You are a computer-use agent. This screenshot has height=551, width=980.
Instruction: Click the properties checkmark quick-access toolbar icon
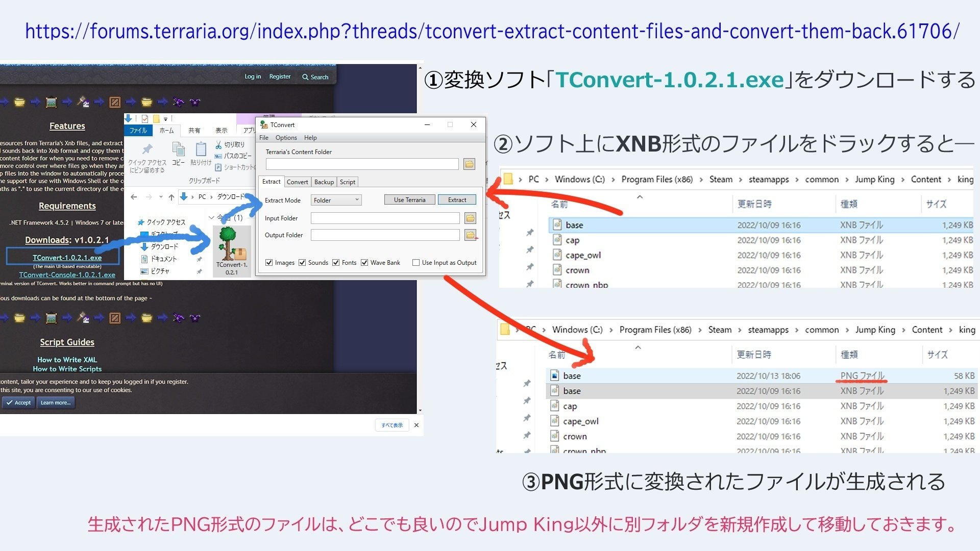click(145, 118)
